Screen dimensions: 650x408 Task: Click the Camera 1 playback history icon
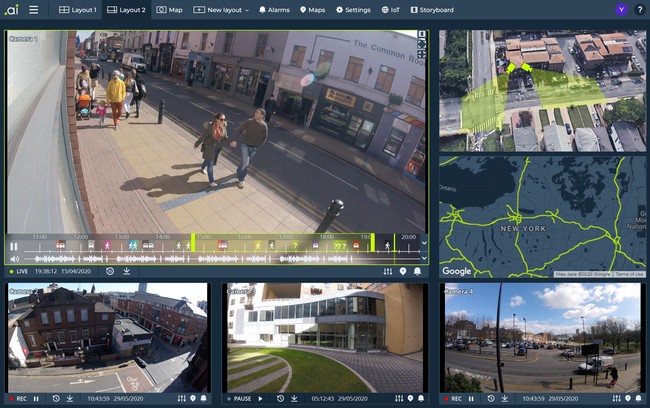pyautogui.click(x=109, y=271)
